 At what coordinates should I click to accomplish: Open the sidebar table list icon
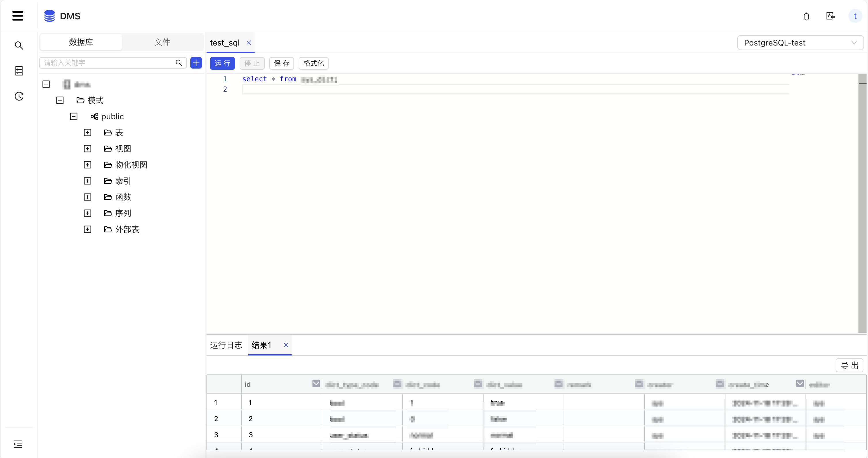pyautogui.click(x=19, y=71)
